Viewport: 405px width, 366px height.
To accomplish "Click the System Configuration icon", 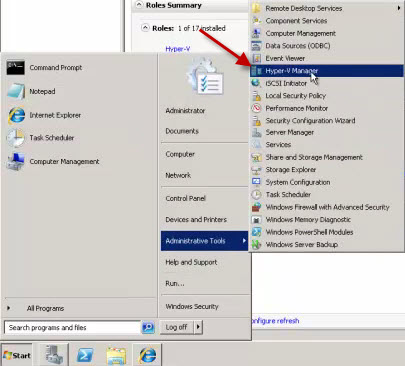I will [256, 182].
